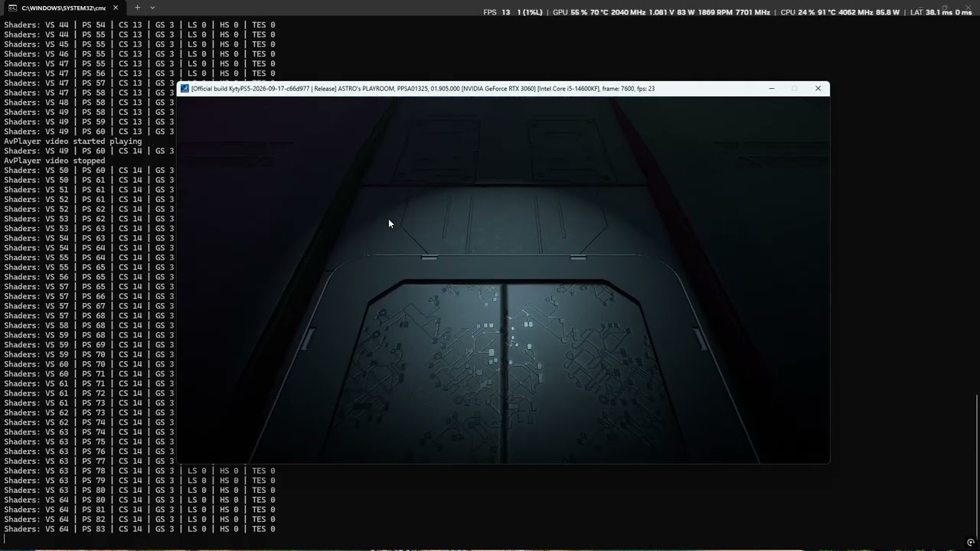Click the 'FPS 13' overlay readout
The width and height of the screenshot is (980, 551).
[497, 12]
